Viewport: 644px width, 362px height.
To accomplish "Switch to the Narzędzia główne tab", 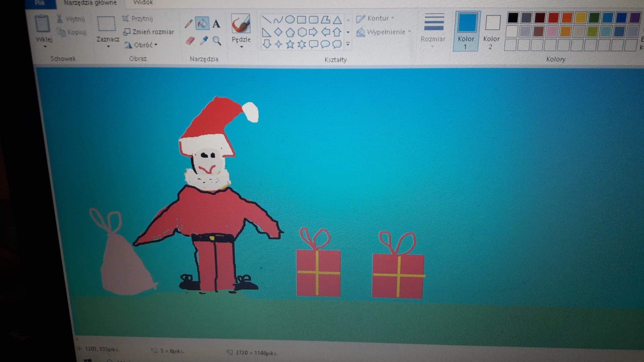I will click(x=90, y=3).
